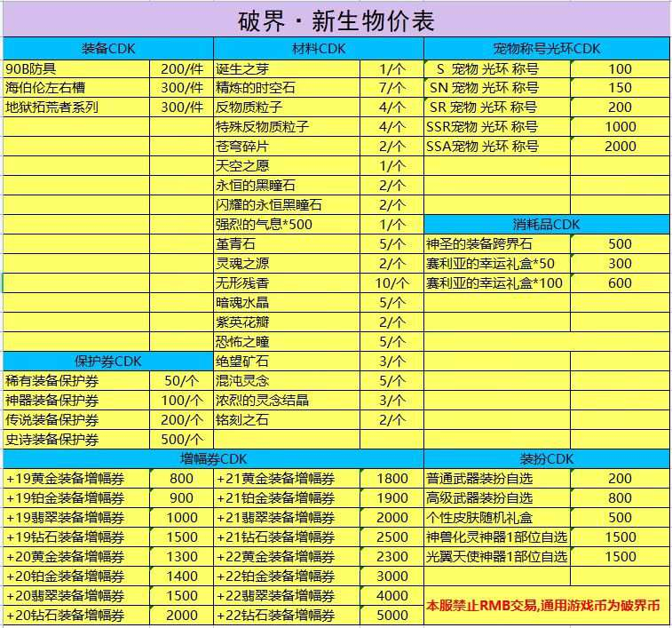
Task: Click the 无形残香 price 10/个 cell
Action: [391, 283]
